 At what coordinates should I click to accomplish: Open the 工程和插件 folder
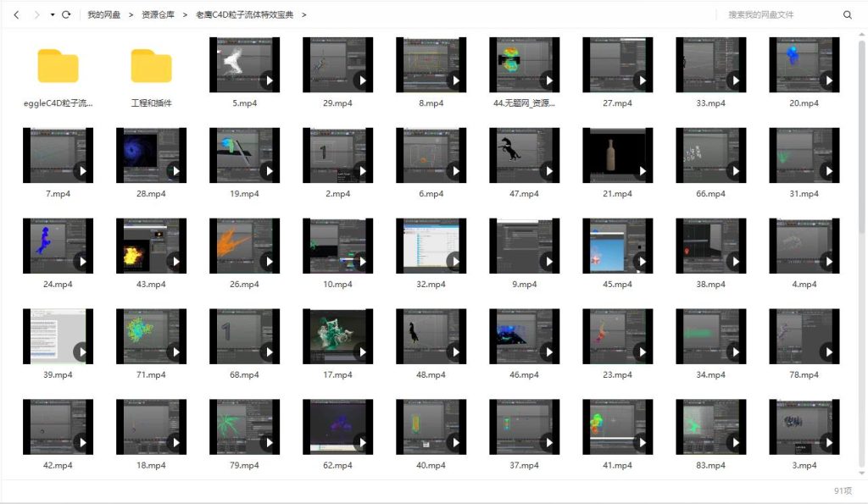click(x=151, y=66)
